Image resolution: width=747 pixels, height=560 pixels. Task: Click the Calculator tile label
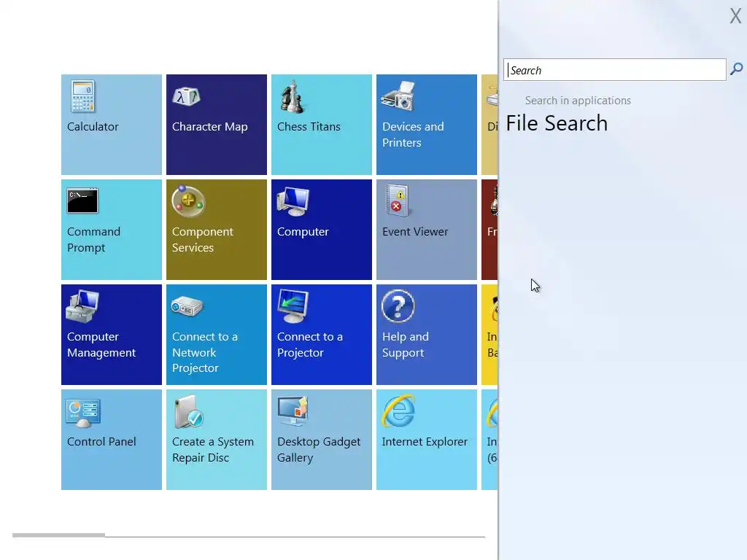point(93,127)
